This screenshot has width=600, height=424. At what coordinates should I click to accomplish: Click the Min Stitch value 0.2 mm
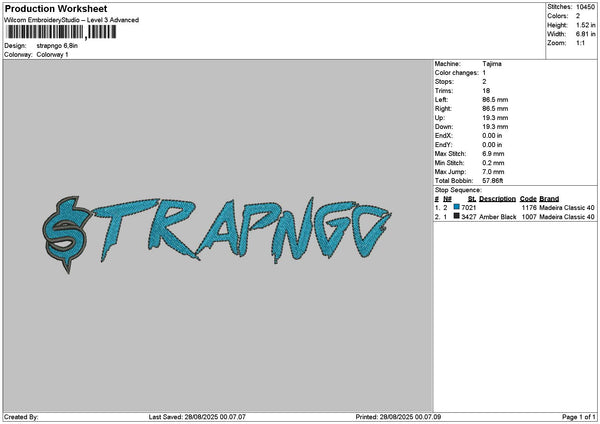point(493,163)
